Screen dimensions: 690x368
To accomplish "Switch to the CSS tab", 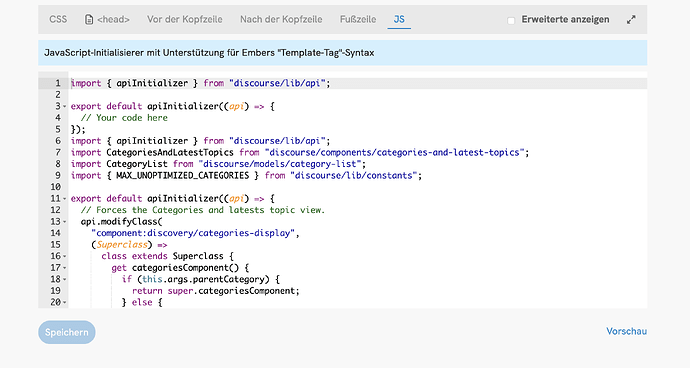I will click(58, 19).
